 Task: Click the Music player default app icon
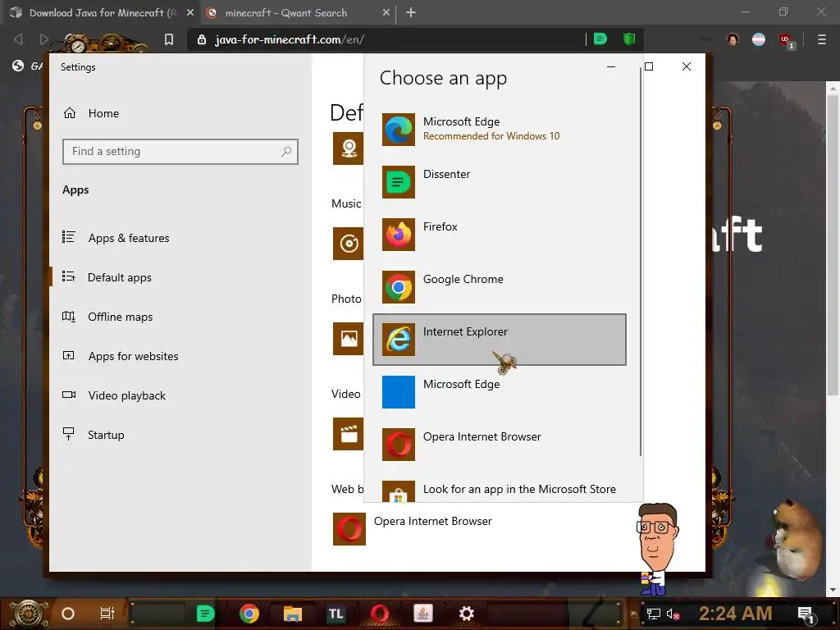pyautogui.click(x=348, y=244)
